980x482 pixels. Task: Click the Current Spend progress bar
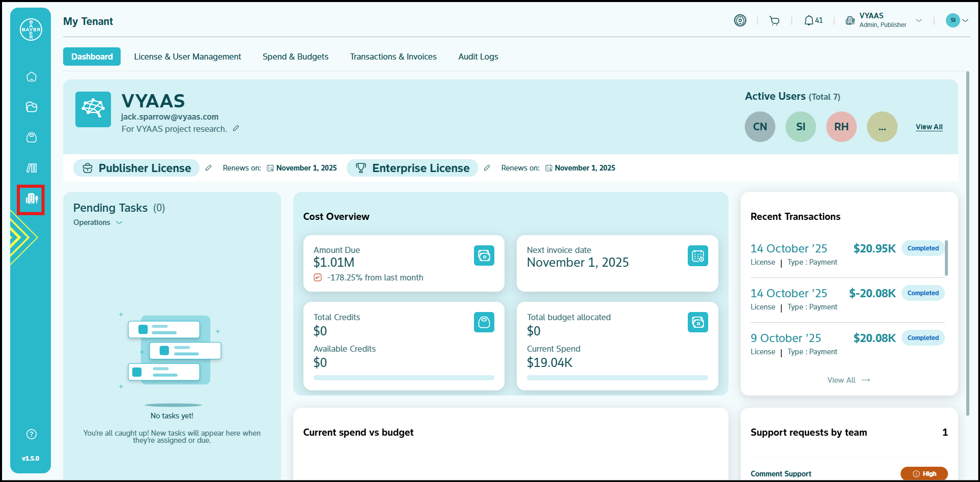coord(617,378)
